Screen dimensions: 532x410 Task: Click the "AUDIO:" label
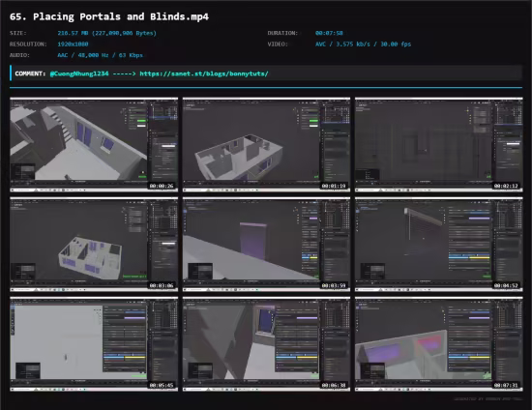click(x=19, y=55)
